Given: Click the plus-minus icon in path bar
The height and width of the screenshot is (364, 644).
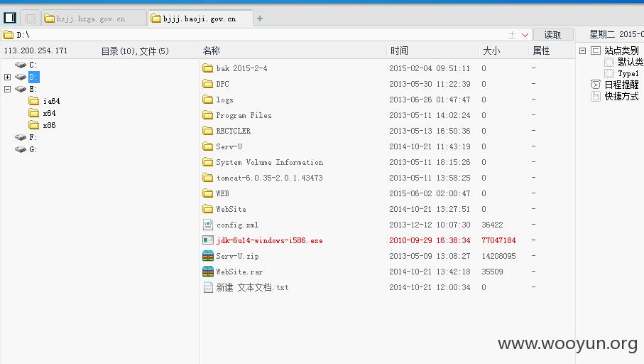Looking at the screenshot, I should tap(512, 35).
